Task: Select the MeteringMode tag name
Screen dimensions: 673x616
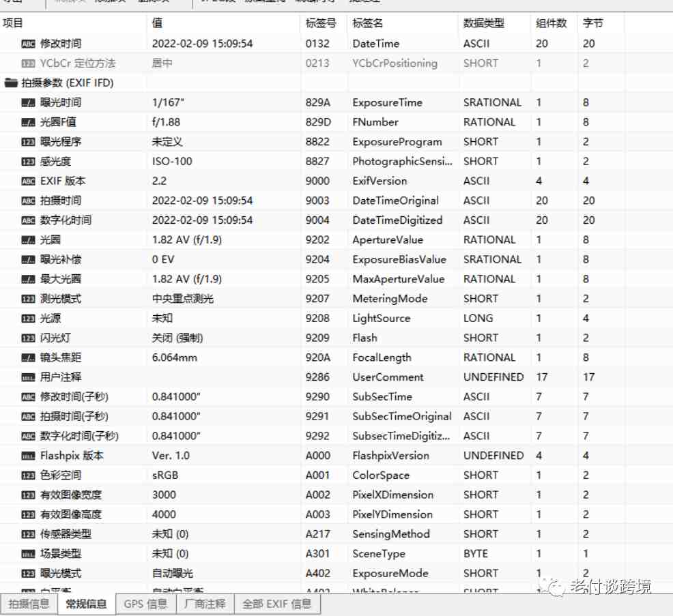Action: (x=390, y=299)
